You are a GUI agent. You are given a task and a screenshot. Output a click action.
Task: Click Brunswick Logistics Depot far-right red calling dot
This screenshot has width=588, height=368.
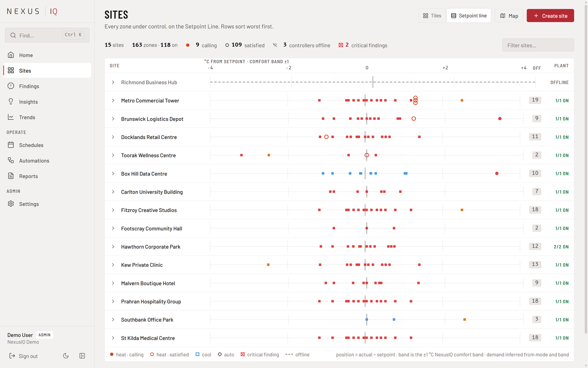[500, 118]
